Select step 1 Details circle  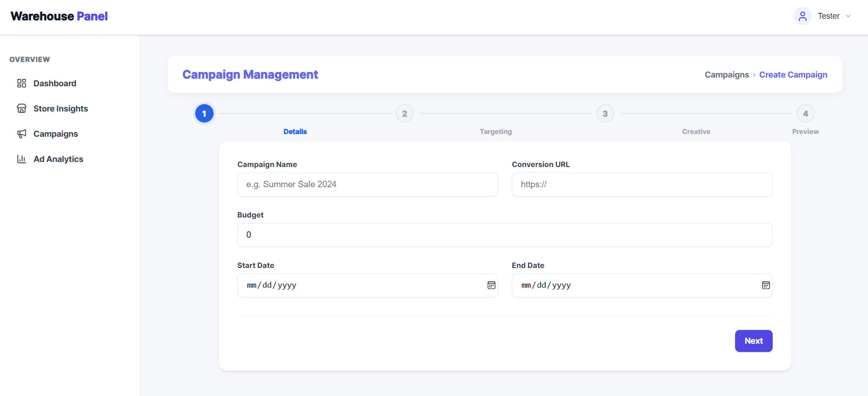tap(204, 113)
